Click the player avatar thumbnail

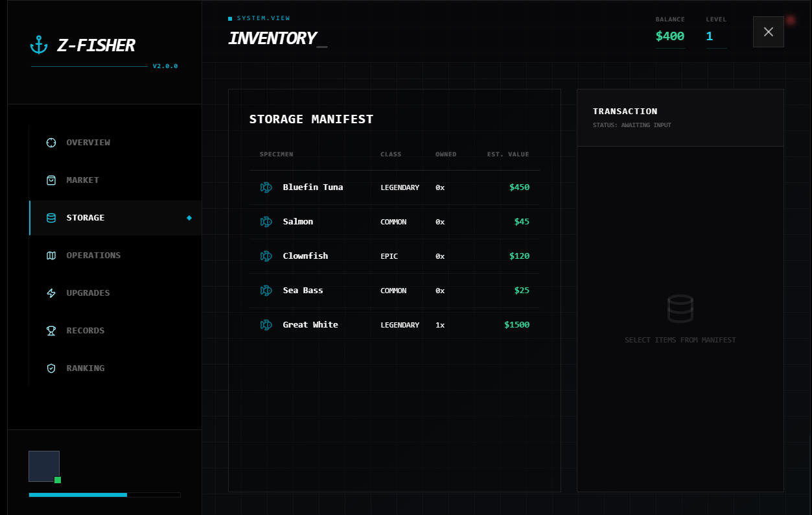(x=44, y=466)
